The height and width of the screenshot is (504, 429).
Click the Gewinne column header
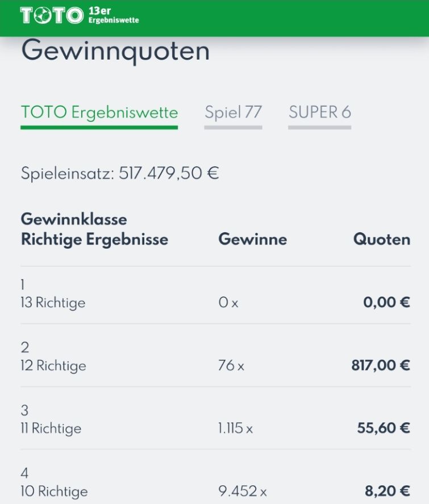point(253,240)
